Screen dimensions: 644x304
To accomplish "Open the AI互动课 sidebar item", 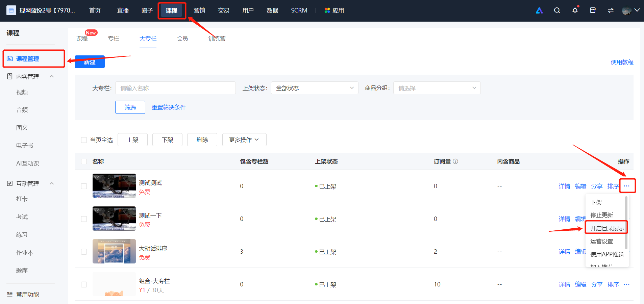I will [x=28, y=163].
